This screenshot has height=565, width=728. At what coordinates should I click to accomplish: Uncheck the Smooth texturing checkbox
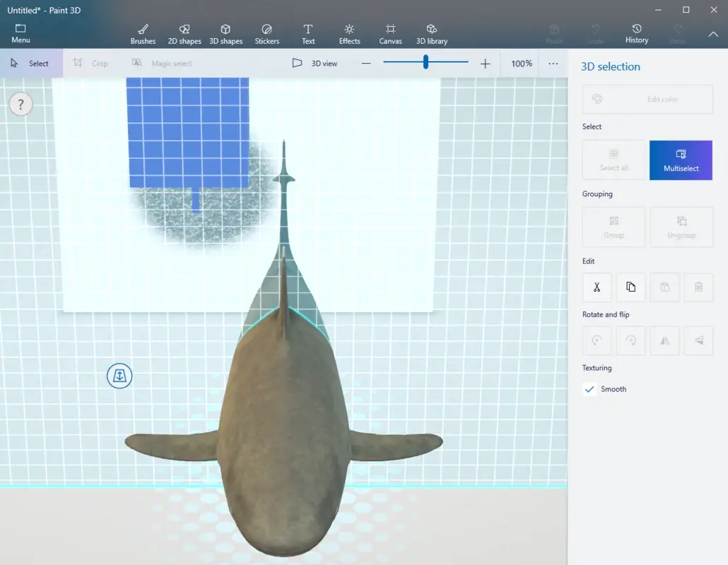tap(589, 389)
